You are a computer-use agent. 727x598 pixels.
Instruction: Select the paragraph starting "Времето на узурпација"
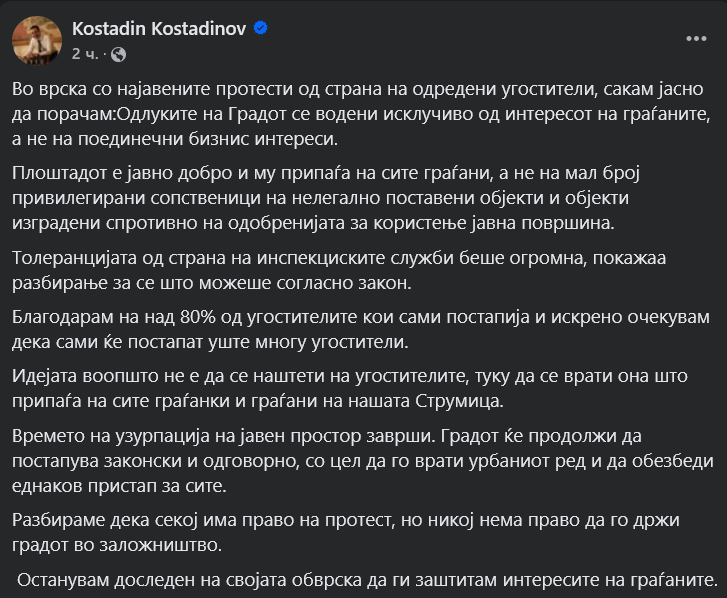pyautogui.click(x=360, y=461)
